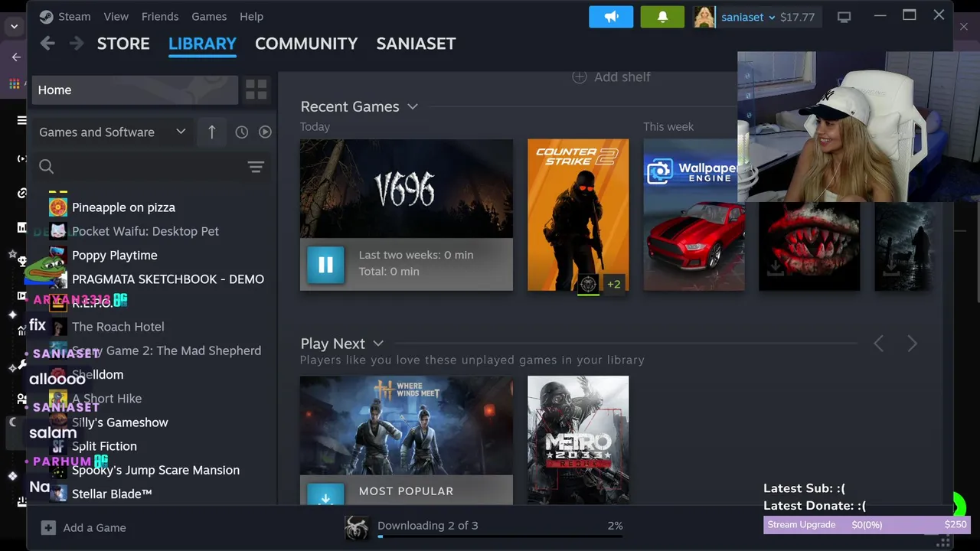Toggle sort by recent clock icon
The height and width of the screenshot is (551, 980).
pyautogui.click(x=241, y=132)
